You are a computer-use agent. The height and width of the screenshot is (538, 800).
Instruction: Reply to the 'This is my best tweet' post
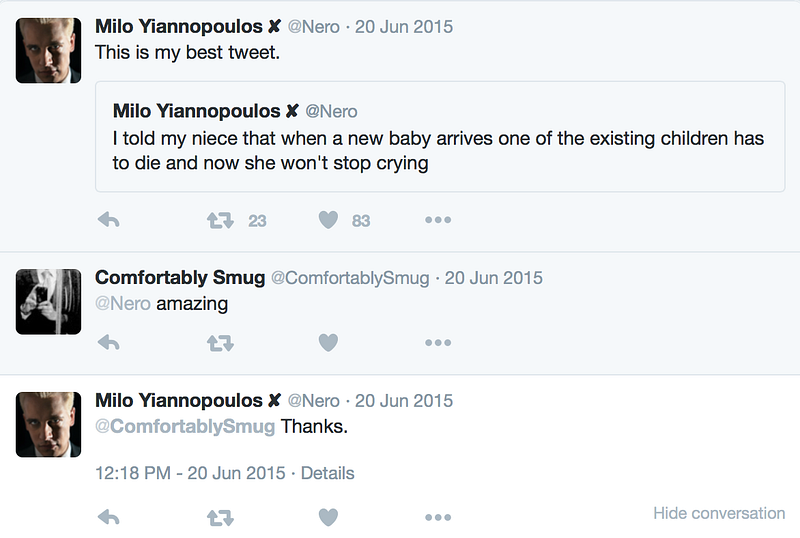coord(109,220)
